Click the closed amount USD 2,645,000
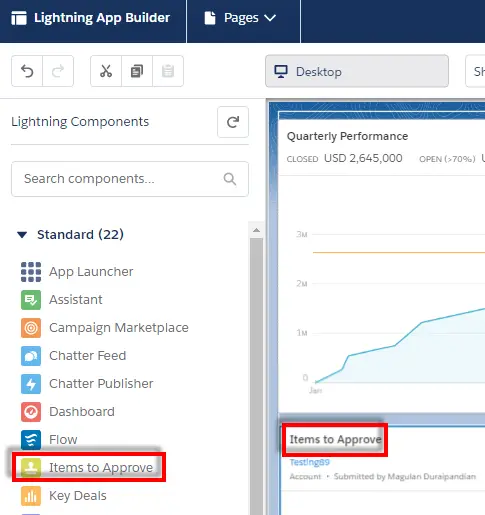 pyautogui.click(x=363, y=158)
